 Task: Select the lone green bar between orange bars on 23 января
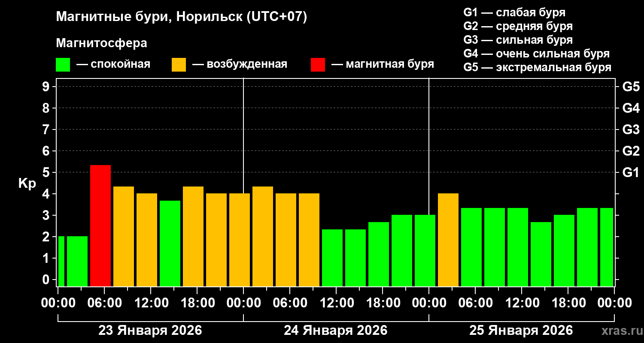(x=170, y=243)
